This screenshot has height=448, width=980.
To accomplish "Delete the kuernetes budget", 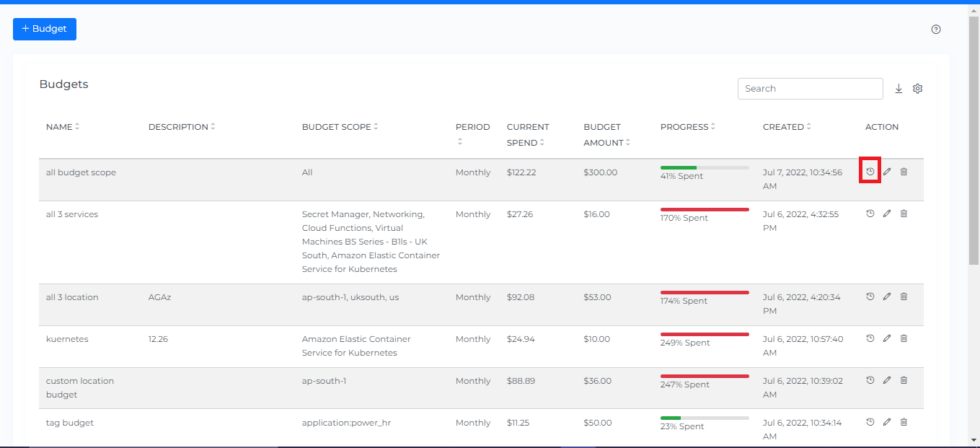I will click(x=904, y=338).
